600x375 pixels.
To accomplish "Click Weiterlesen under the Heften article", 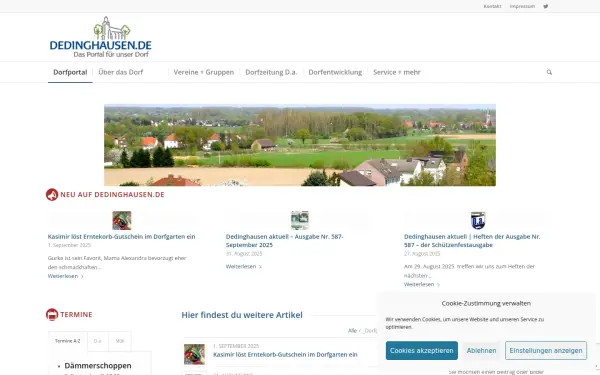I will pyautogui.click(x=422, y=284).
